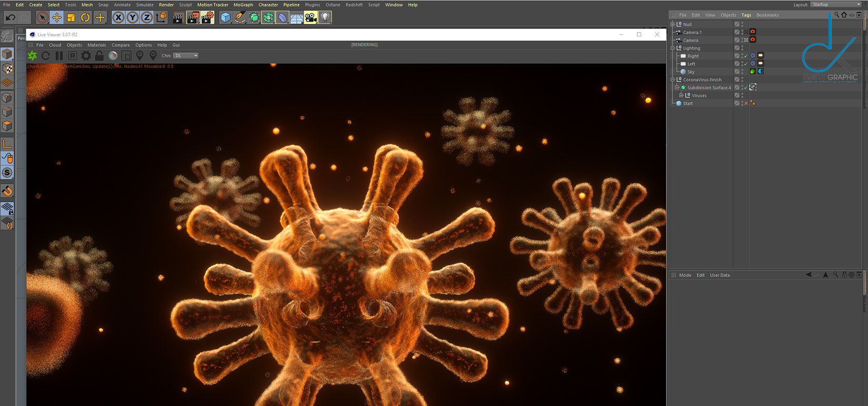Open Materials menu in Live Viewer

tap(96, 45)
